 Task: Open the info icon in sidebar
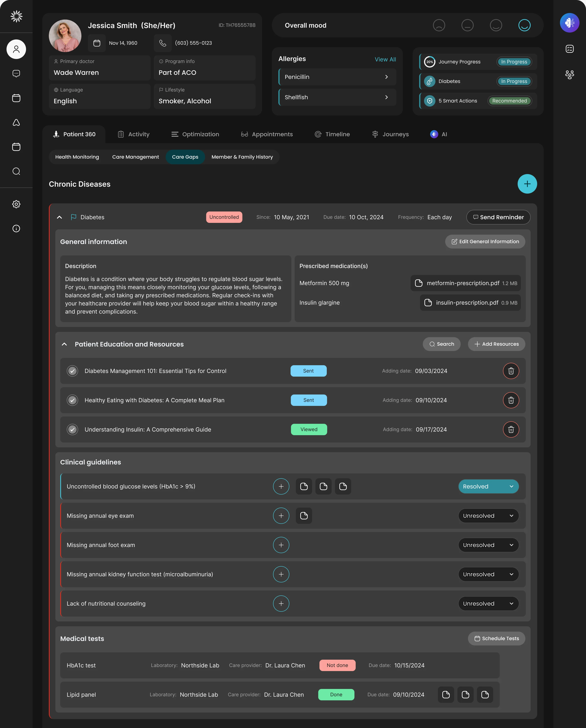[16, 229]
